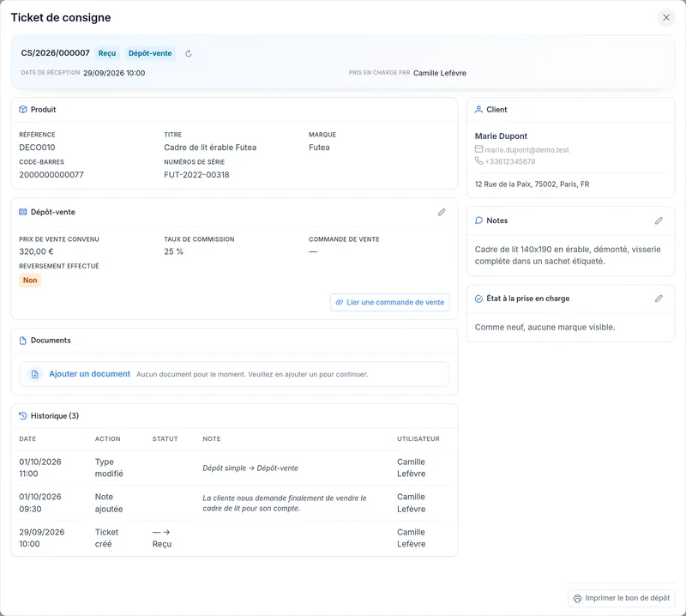Click history note Dépôt simple → Dépôt-vente
The height and width of the screenshot is (616, 686).
click(250, 468)
